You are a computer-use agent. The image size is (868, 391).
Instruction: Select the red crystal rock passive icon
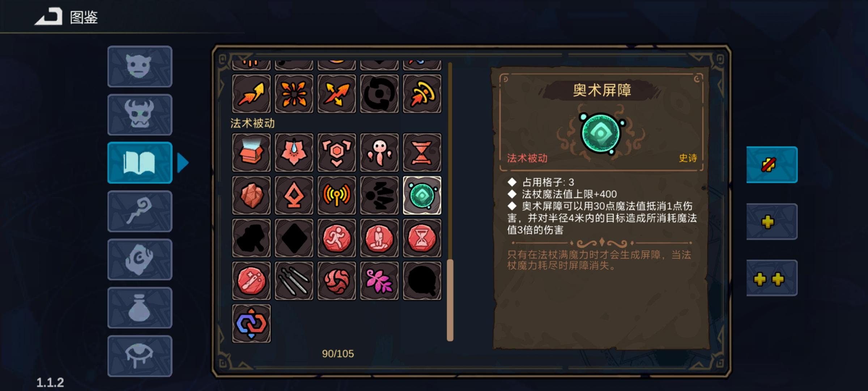tap(251, 195)
